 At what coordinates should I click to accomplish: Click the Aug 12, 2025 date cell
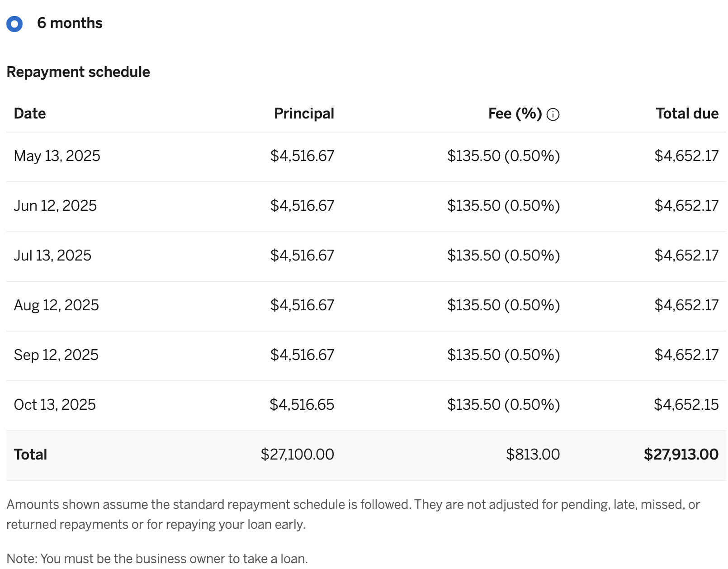click(x=56, y=305)
